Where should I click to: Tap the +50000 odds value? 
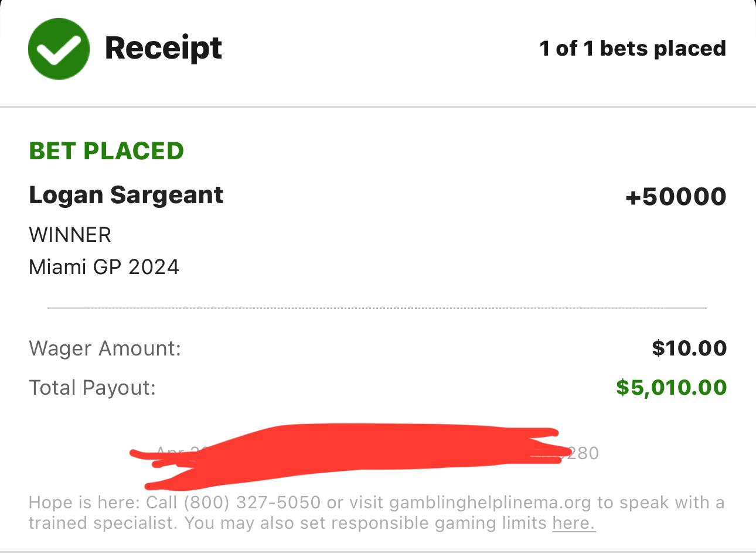(675, 197)
